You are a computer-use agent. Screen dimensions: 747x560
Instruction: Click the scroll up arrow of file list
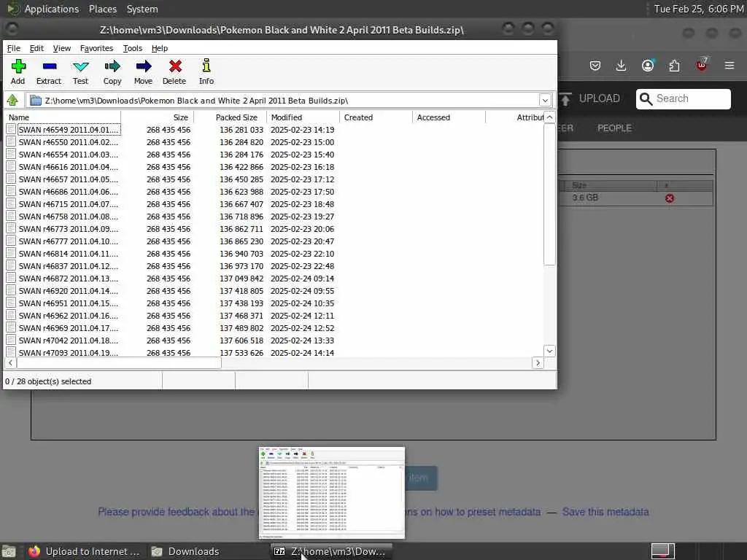pos(549,117)
